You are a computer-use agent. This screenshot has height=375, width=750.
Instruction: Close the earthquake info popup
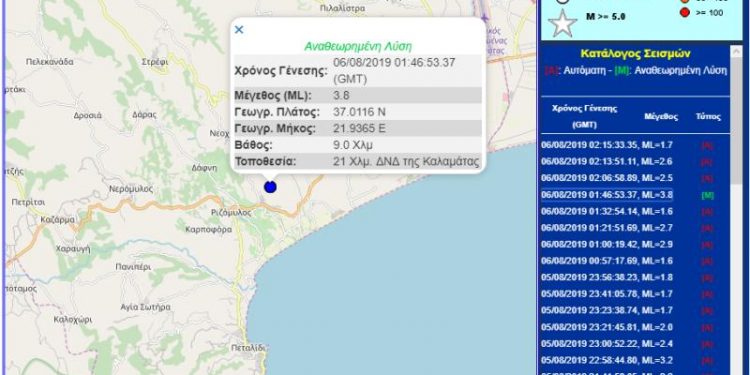point(239,30)
